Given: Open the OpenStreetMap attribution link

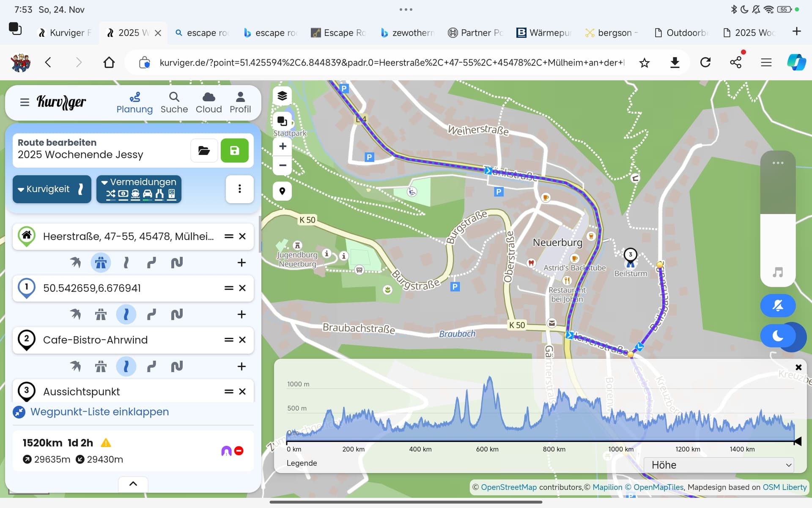Looking at the screenshot, I should click(x=508, y=487).
